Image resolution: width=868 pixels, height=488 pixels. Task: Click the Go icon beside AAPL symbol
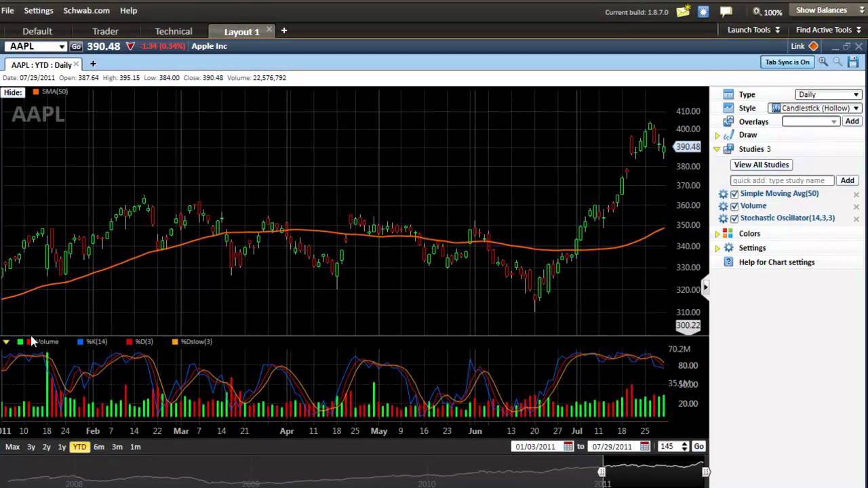point(76,46)
